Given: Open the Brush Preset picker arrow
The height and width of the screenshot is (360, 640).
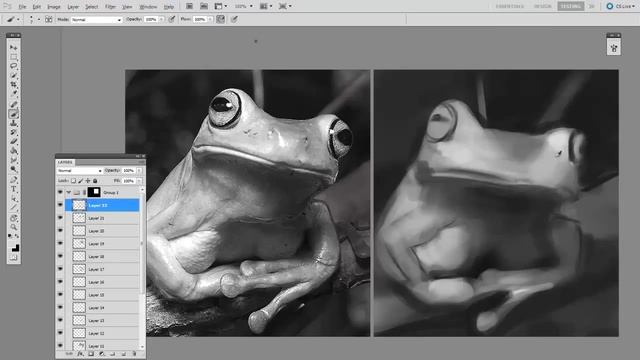Looking at the screenshot, I should pos(39,19).
